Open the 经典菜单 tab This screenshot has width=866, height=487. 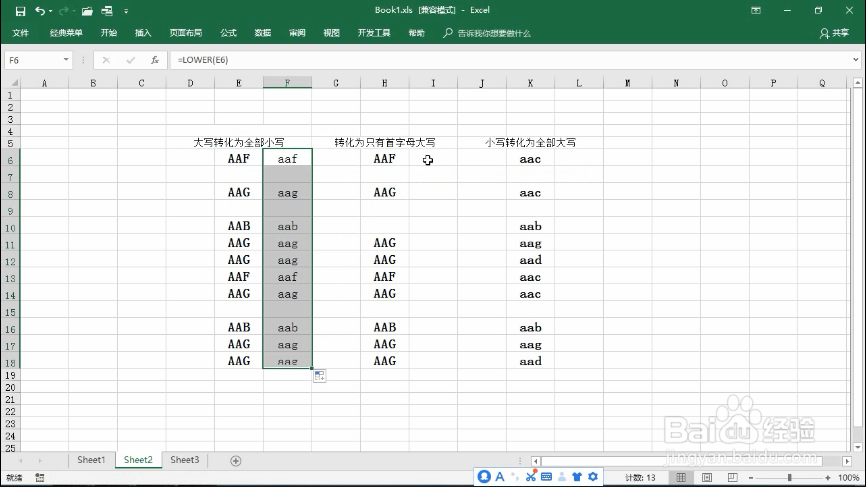(66, 33)
